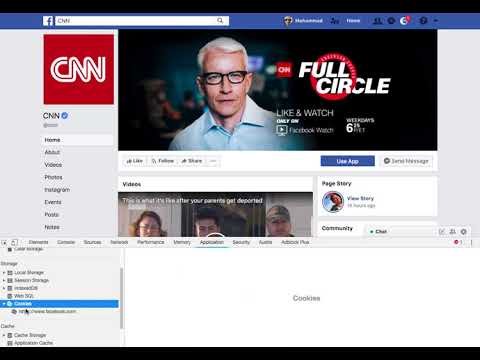480x360 pixels.
Task: Open the Adblock Plus tab
Action: [x=295, y=242]
